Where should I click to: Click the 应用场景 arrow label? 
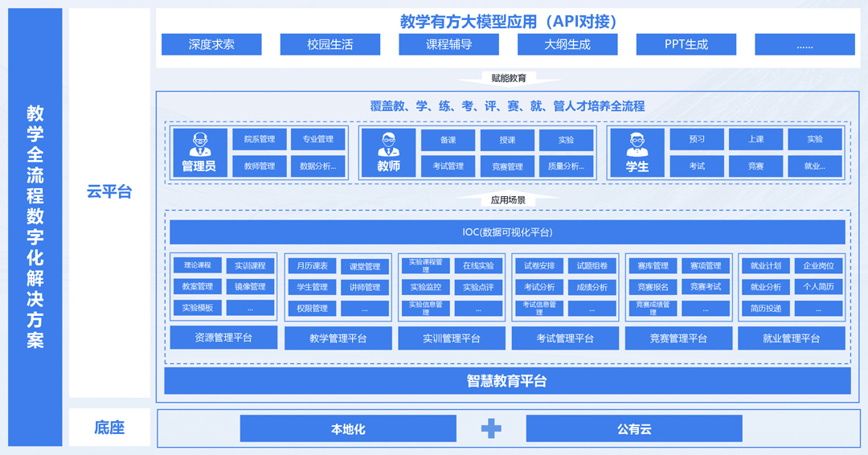tap(507, 199)
